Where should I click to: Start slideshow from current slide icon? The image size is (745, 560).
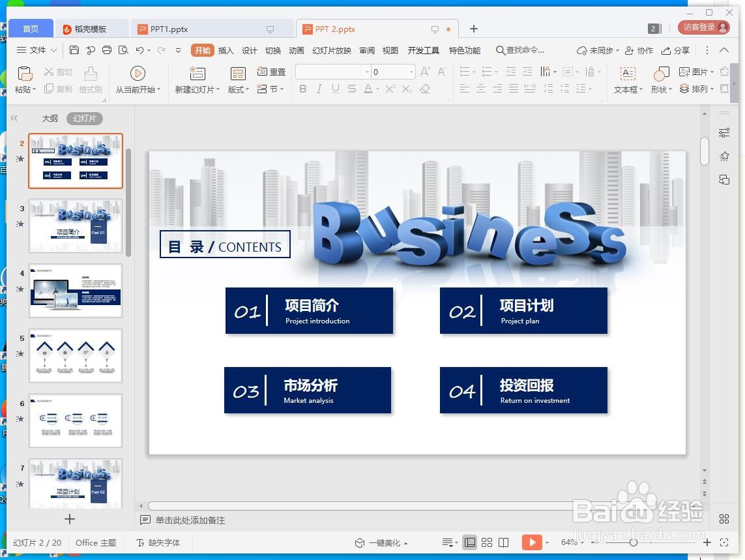coord(138,73)
